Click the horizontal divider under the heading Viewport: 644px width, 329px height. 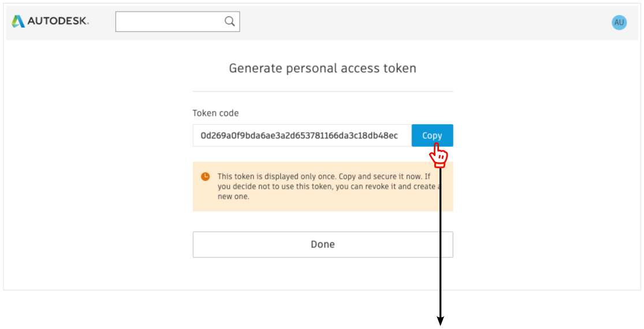point(322,91)
